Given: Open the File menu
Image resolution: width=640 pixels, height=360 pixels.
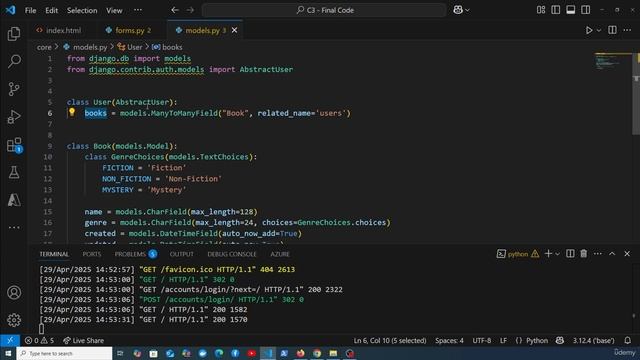Looking at the screenshot, I should coord(31,10).
